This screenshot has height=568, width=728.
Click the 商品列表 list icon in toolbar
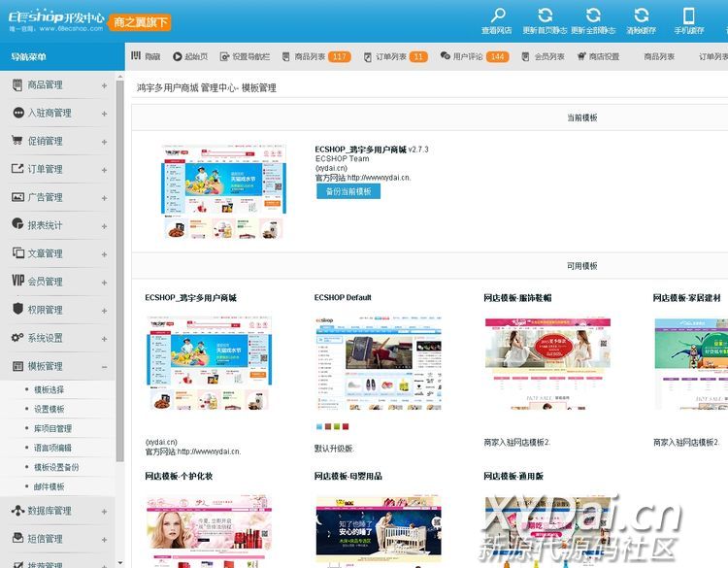tap(286, 56)
